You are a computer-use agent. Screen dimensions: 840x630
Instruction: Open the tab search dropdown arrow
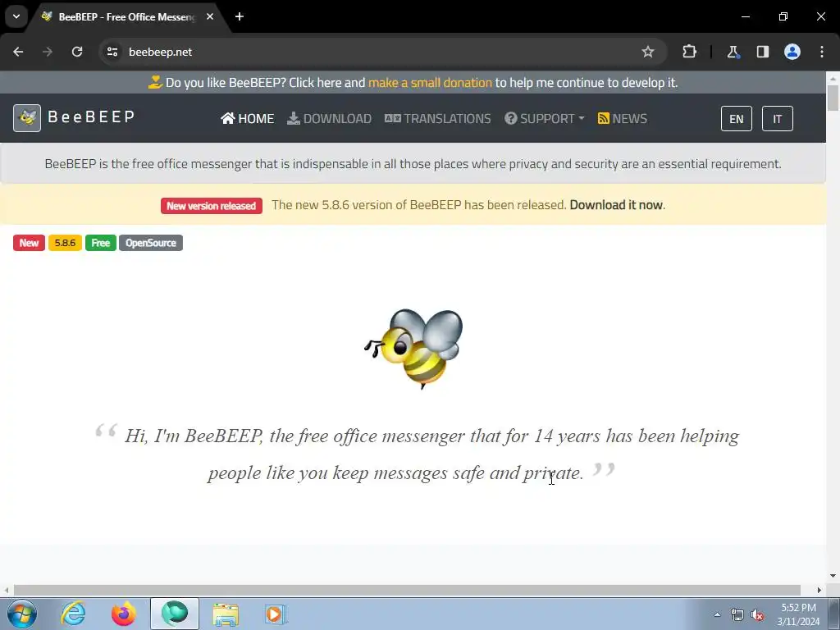point(16,16)
